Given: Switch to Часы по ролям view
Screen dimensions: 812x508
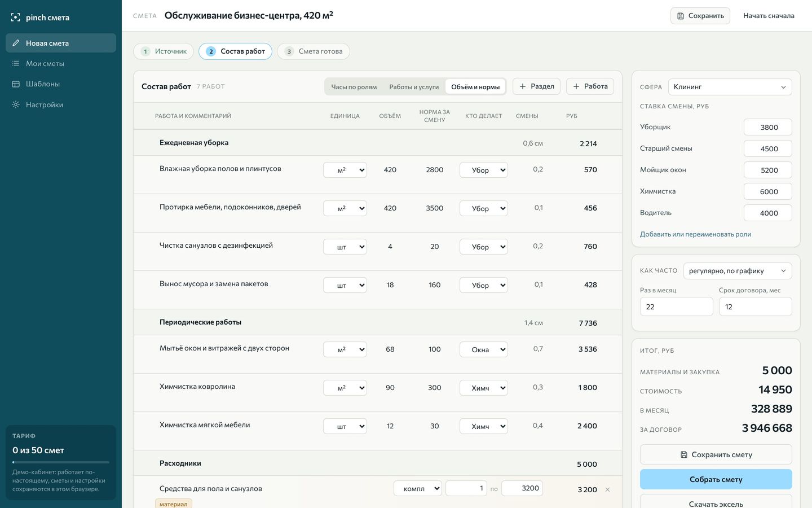Looking at the screenshot, I should click(x=354, y=87).
